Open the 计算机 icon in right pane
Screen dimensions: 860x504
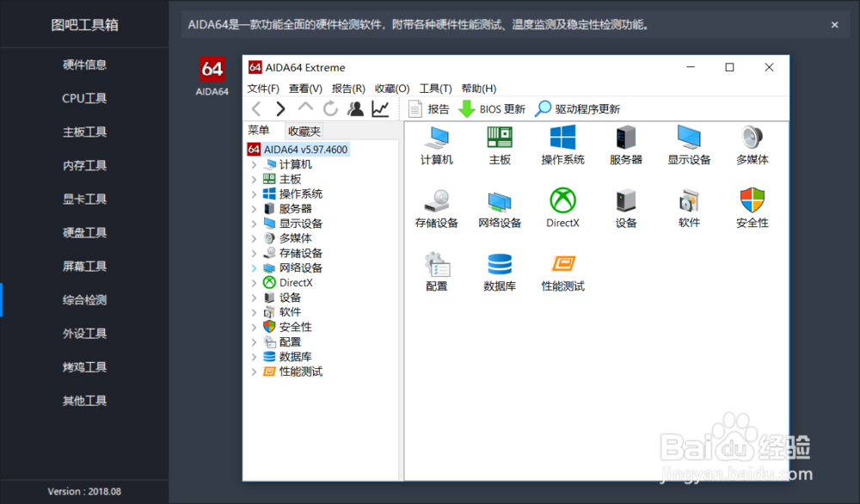[x=437, y=145]
